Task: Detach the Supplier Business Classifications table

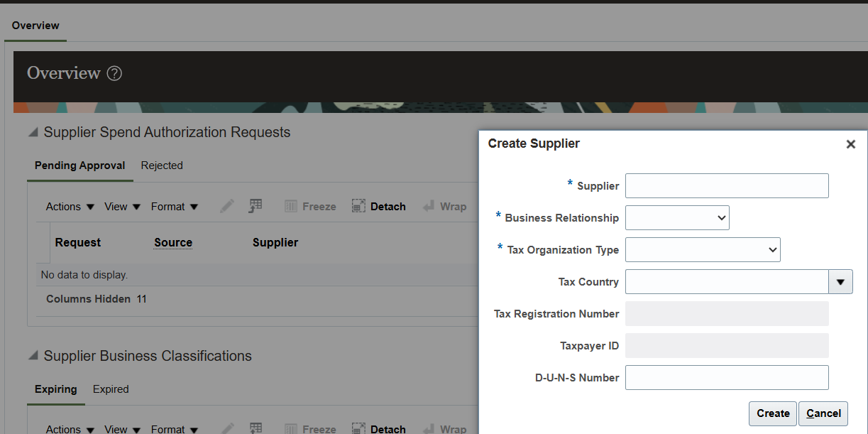Action: (x=379, y=429)
